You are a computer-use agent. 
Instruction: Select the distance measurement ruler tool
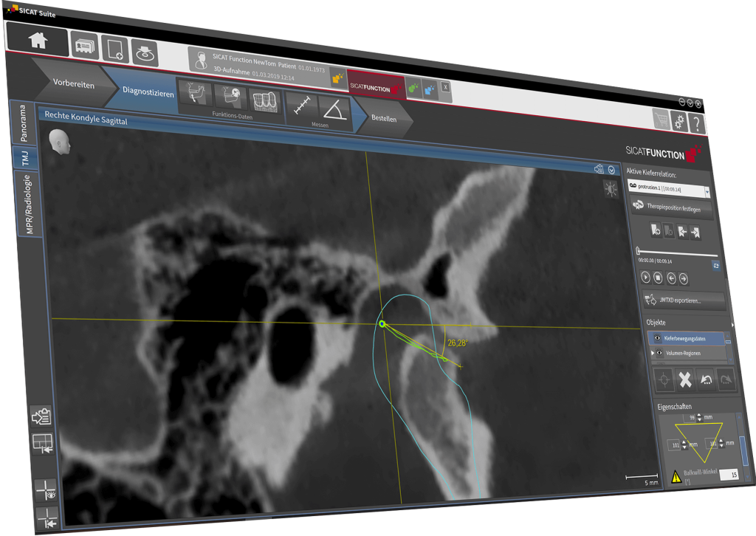(x=301, y=106)
